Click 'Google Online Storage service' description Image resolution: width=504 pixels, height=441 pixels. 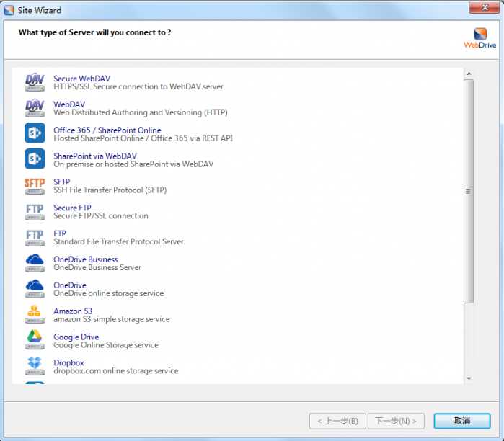coord(106,345)
